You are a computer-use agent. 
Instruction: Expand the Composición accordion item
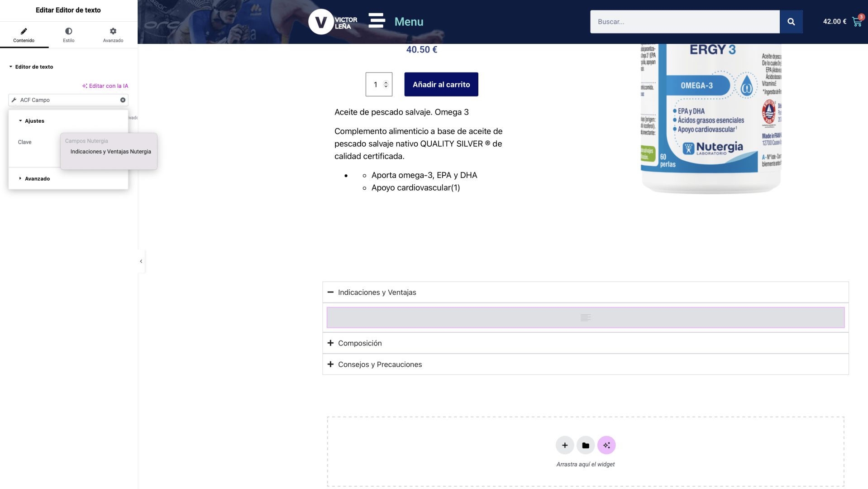(330, 343)
